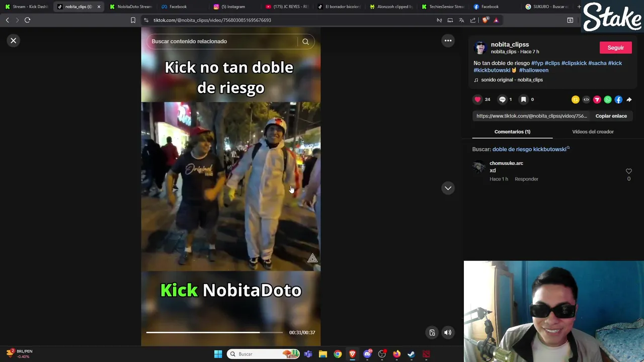Pause the playing TikTok video

(x=230, y=186)
